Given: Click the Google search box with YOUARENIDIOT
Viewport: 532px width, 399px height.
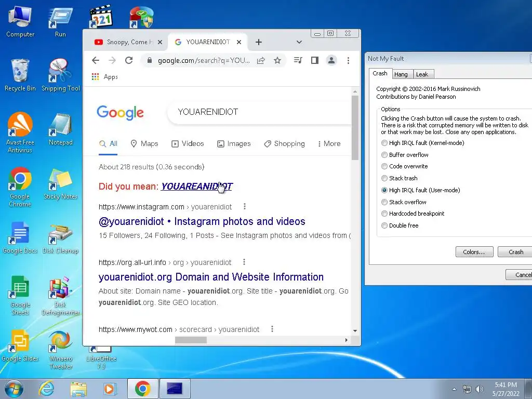Looking at the screenshot, I should click(x=260, y=112).
